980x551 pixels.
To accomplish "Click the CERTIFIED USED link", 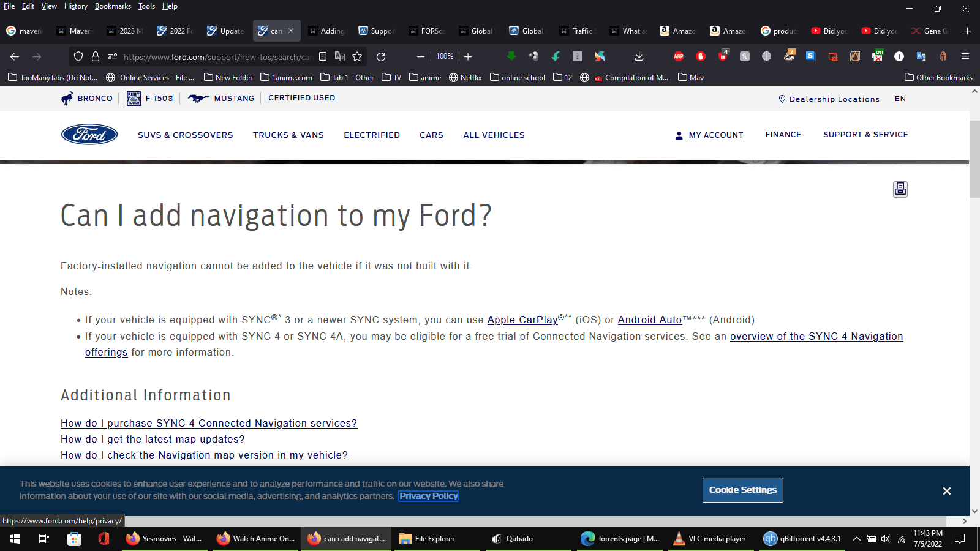I will click(x=301, y=98).
